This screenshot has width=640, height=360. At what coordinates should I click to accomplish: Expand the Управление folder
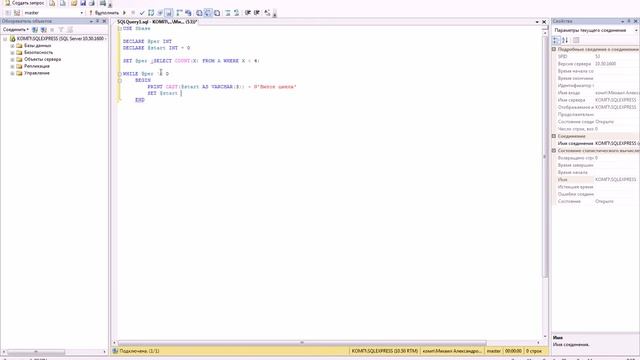pos(12,73)
